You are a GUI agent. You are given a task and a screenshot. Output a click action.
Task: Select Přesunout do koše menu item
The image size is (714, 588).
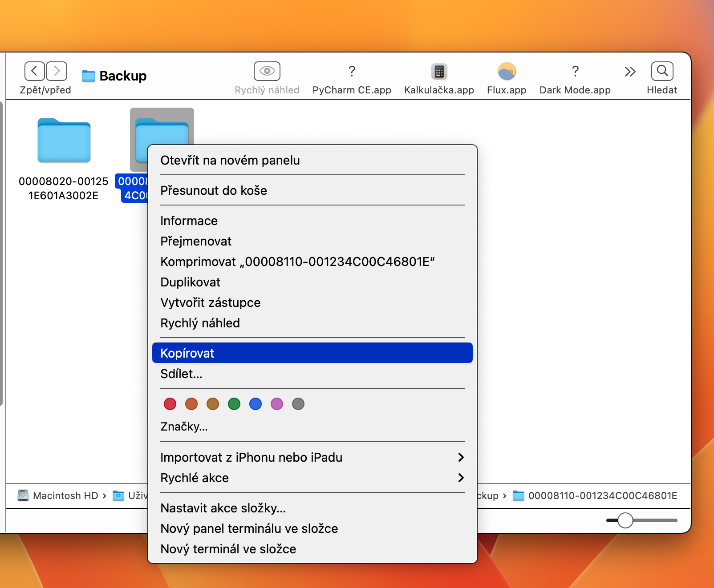coord(312,190)
